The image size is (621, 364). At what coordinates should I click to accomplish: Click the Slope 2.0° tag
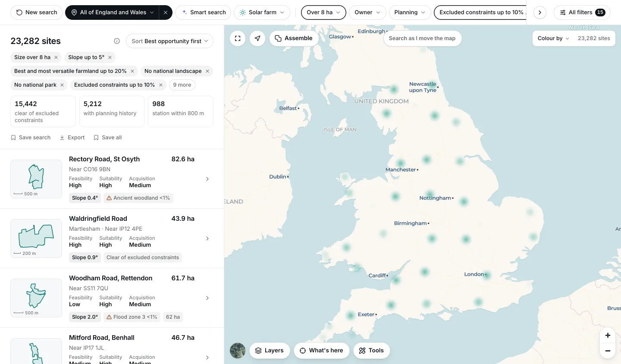pyautogui.click(x=85, y=317)
